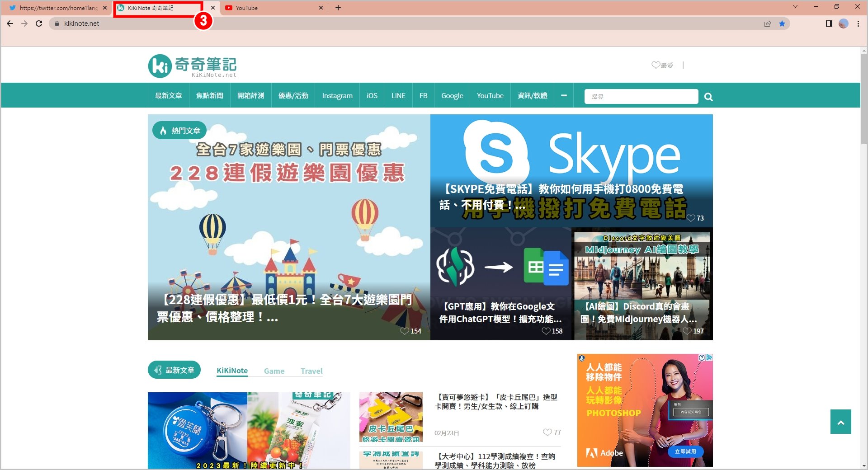868x470 pixels.
Task: Open the 皮卡丘尾巴 article thumbnail
Action: point(391,417)
